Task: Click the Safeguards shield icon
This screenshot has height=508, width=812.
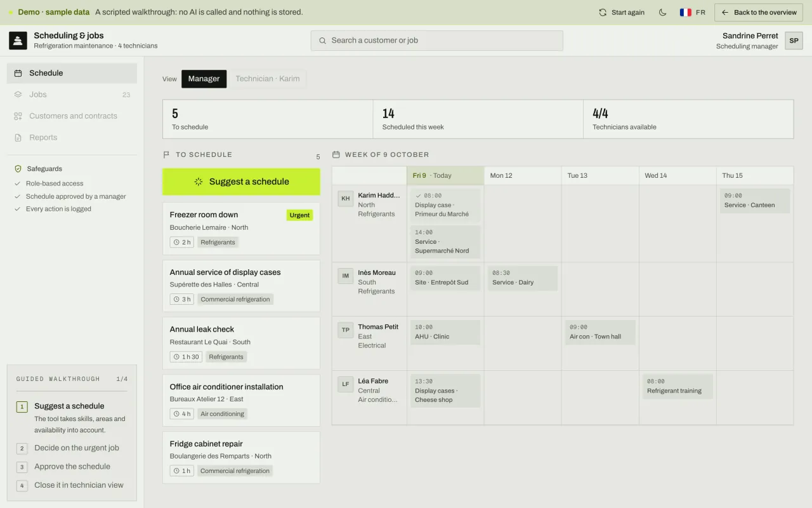Action: [18, 169]
